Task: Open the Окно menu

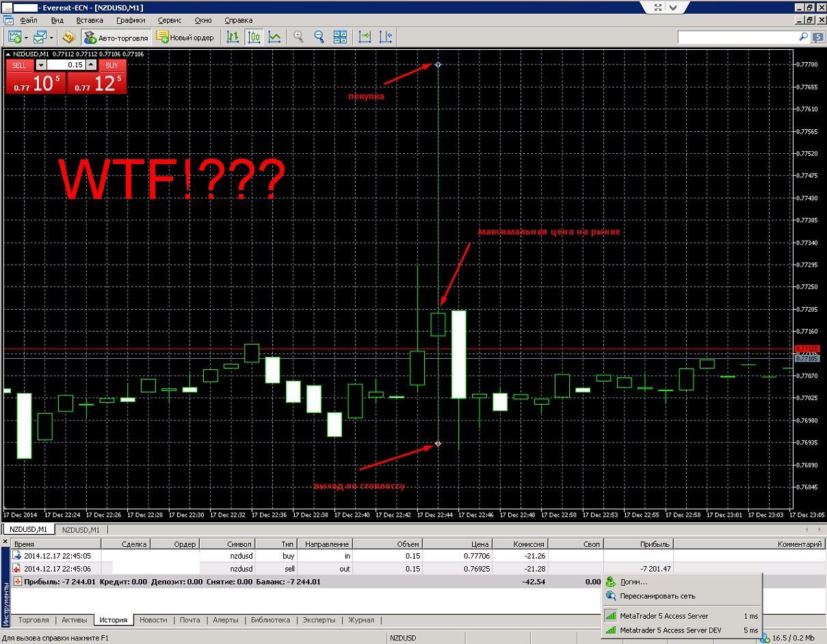Action: pyautogui.click(x=203, y=21)
